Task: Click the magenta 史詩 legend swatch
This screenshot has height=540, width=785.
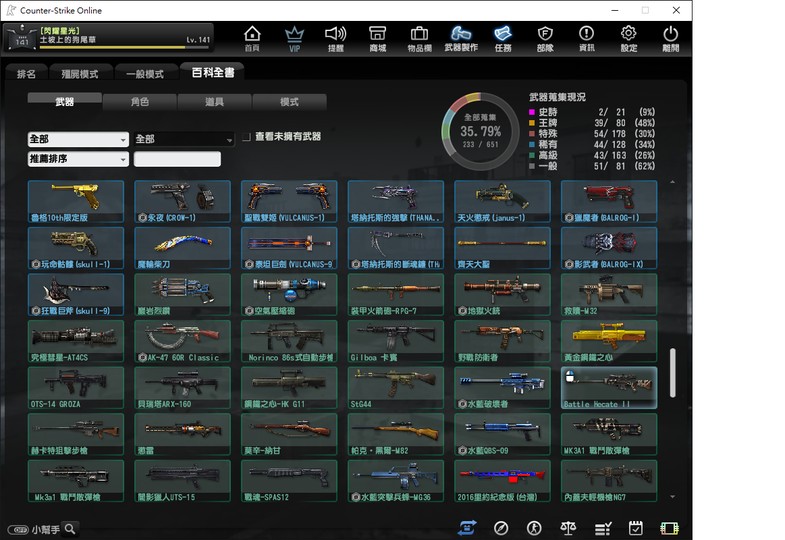Action: coord(532,112)
